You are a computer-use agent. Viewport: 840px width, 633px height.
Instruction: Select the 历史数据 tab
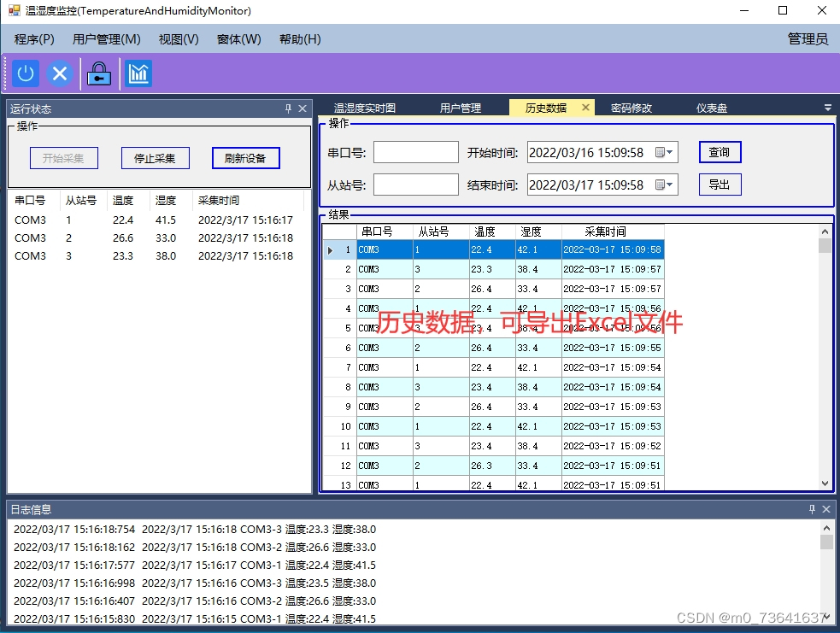pos(545,108)
